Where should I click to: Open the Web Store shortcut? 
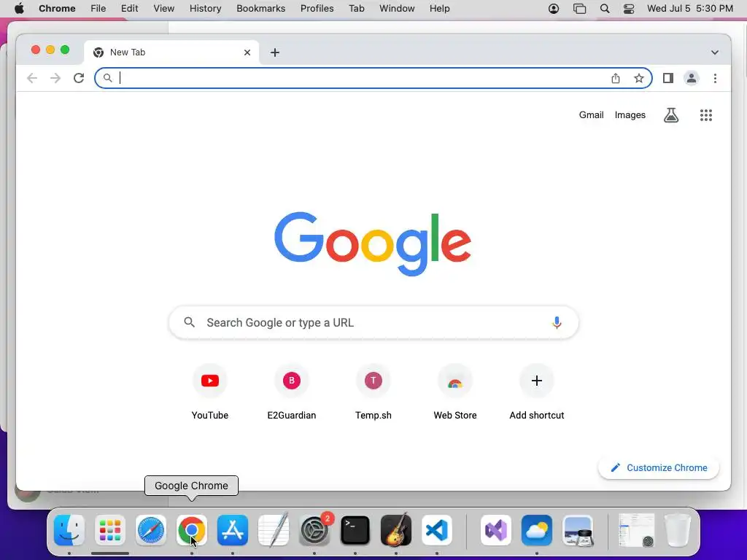tap(455, 393)
